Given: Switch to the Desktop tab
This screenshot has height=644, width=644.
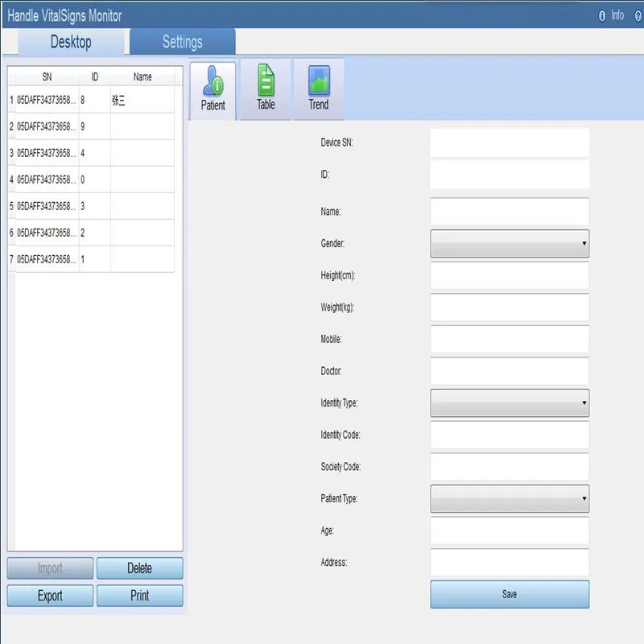Looking at the screenshot, I should coord(71,42).
